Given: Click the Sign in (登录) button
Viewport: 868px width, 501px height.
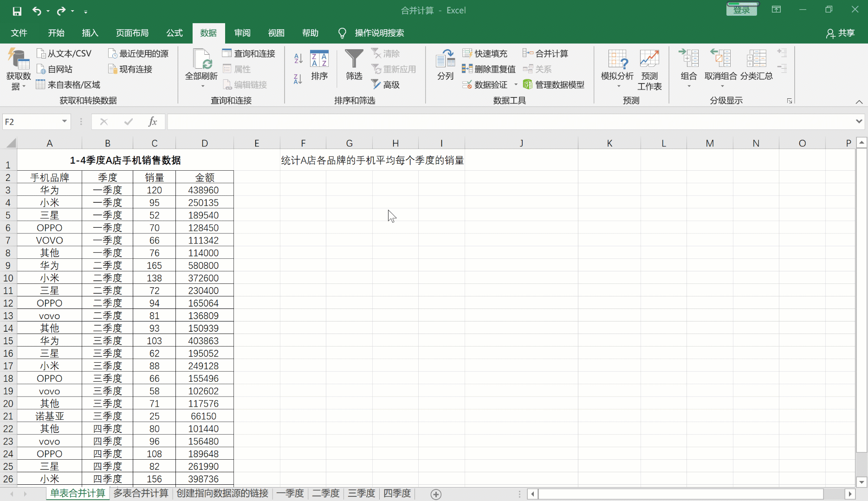Looking at the screenshot, I should tap(741, 10).
